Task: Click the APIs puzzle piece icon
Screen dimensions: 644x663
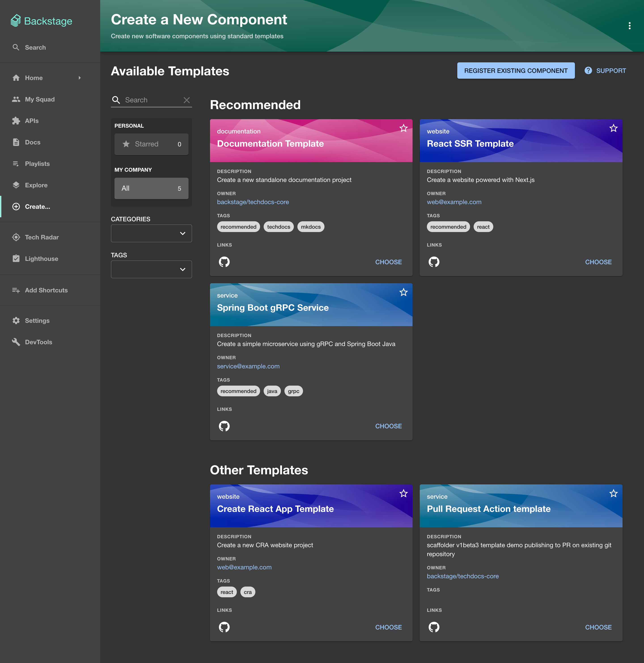Action: (15, 121)
